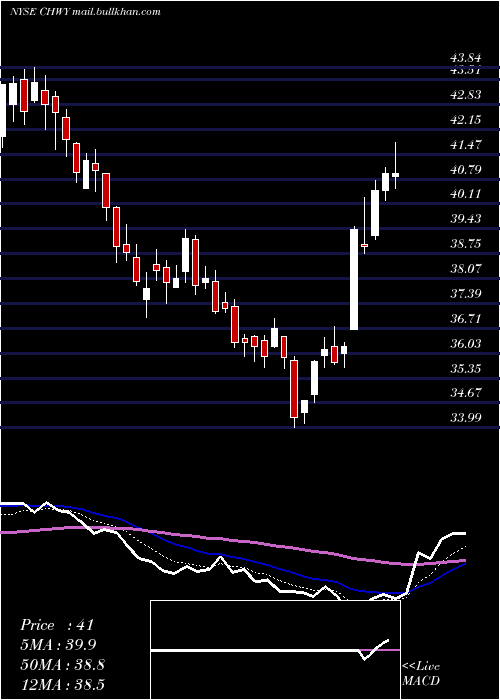This screenshot has height=700, width=500.
Task: Click the tall white gap-up candlestick
Action: tap(354, 279)
